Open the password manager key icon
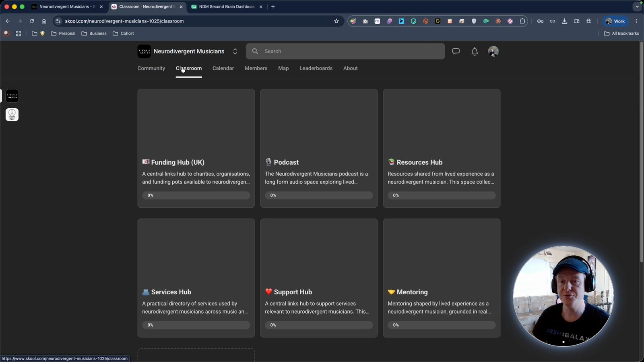 (540, 21)
